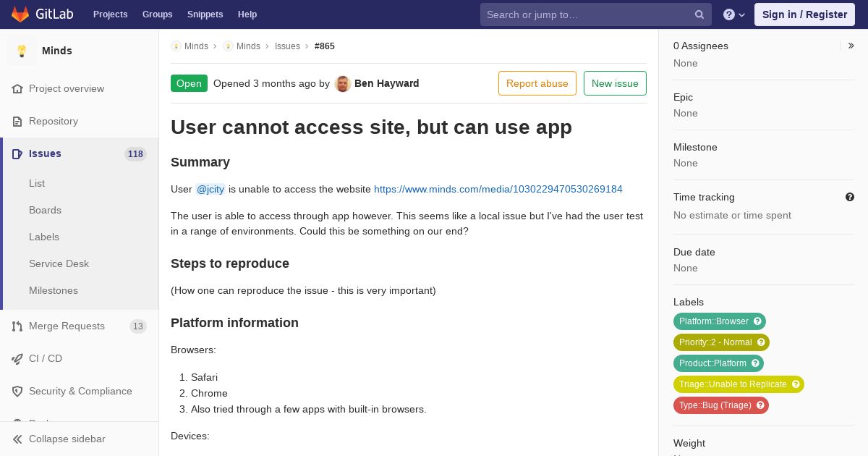Open the minds.com media link
The image size is (868, 456).
coord(498,189)
